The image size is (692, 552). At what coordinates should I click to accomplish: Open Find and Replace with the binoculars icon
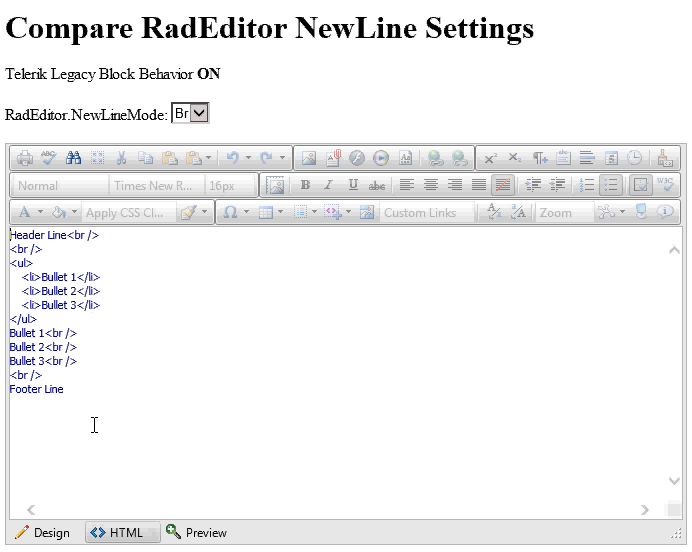73,158
